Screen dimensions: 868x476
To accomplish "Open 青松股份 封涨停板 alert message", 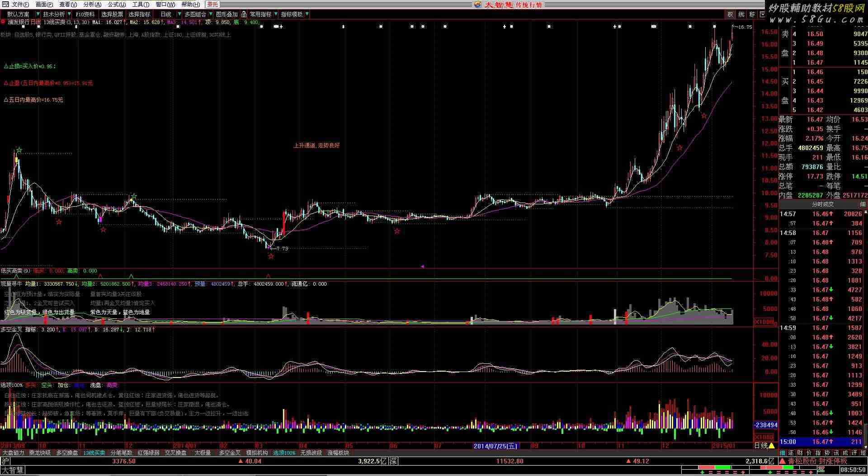I will (x=818, y=461).
